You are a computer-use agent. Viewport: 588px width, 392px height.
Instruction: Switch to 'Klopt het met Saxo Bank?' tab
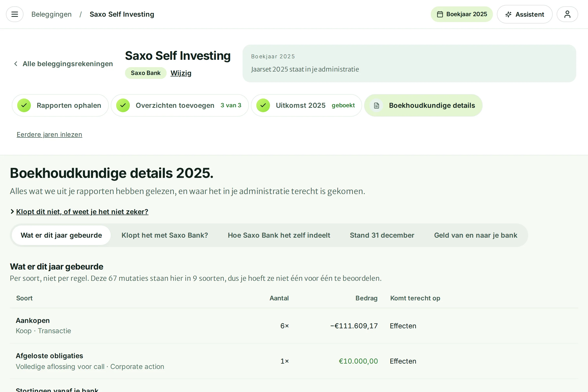[x=165, y=235]
